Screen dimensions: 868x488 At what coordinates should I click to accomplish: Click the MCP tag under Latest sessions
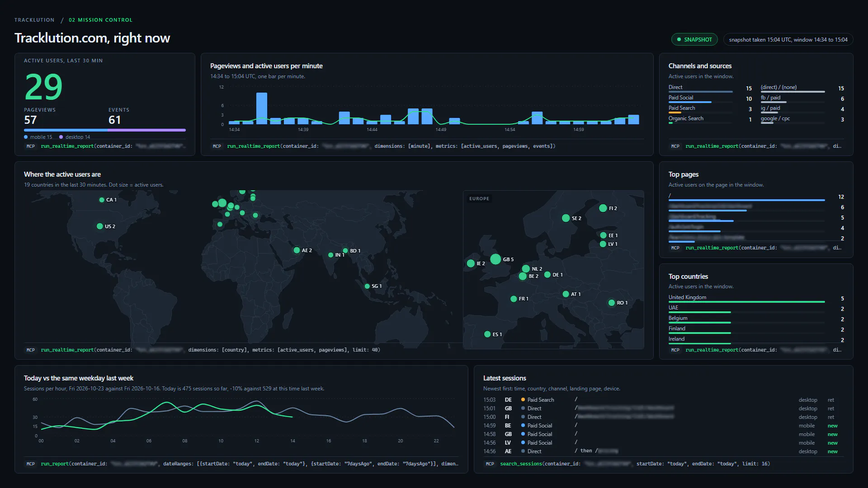(490, 464)
